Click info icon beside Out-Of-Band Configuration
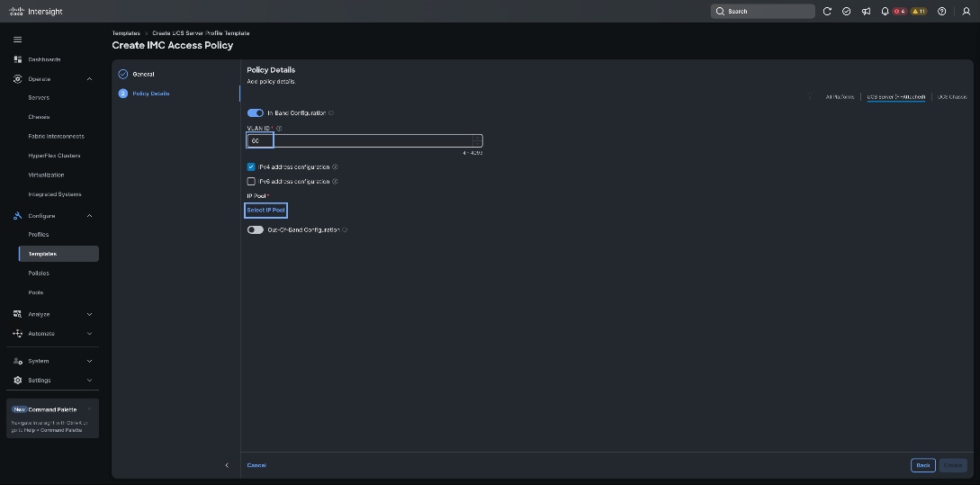The width and height of the screenshot is (980, 485). pyautogui.click(x=345, y=230)
